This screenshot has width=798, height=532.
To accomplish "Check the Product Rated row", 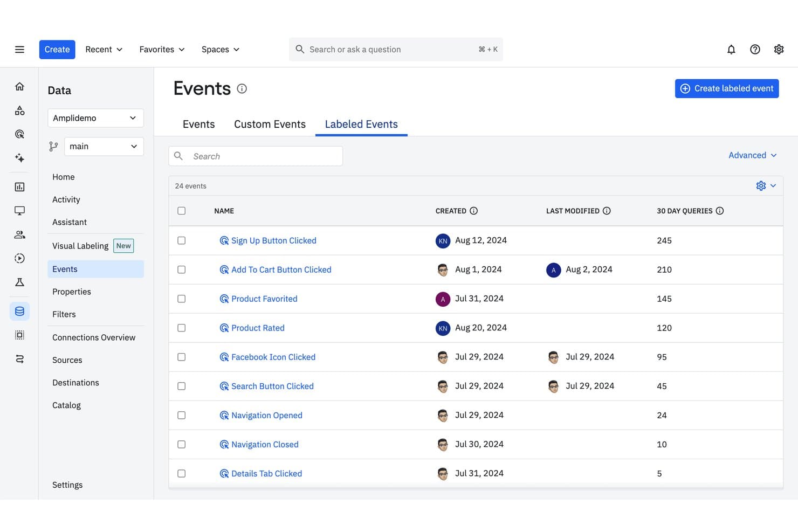I will coord(181,328).
